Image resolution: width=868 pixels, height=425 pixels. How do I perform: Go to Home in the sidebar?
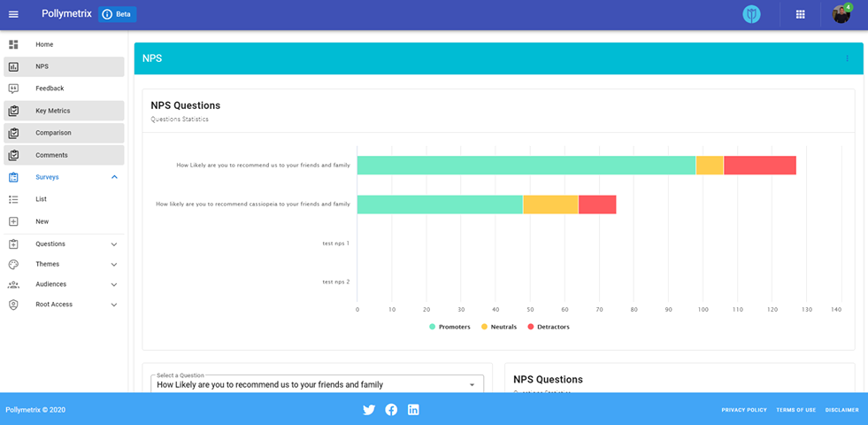pyautogui.click(x=64, y=44)
